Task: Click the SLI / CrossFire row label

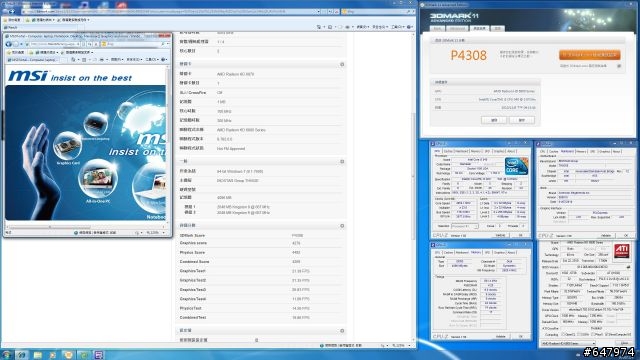Action: (x=192, y=93)
